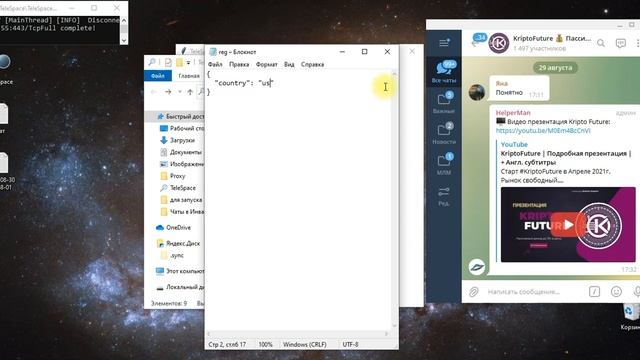The width and height of the screenshot is (640, 360).
Task: Open the Important chats folder
Action: point(444,102)
